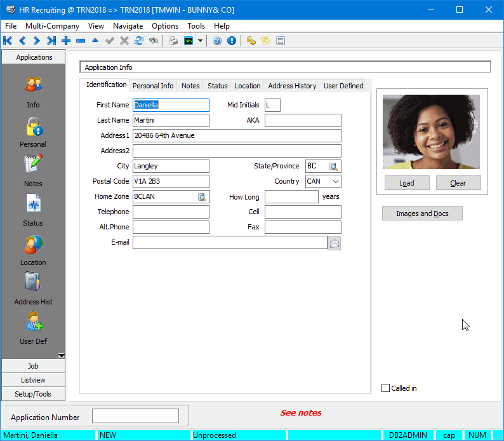Image resolution: width=504 pixels, height=441 pixels.
Task: Click the Application Number input field
Action: tap(135, 416)
